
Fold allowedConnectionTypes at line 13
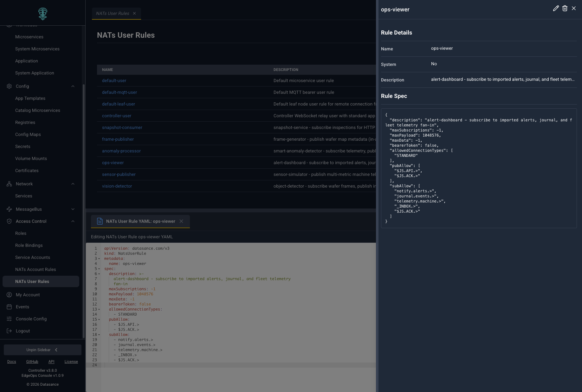[x=99, y=309]
